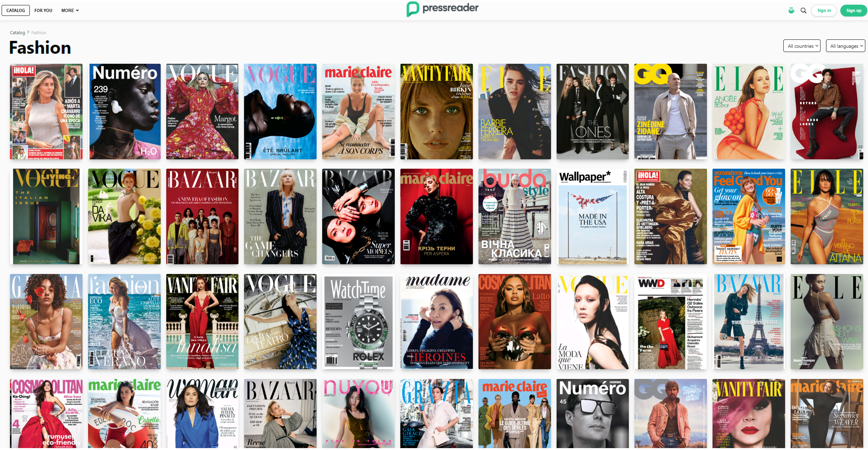Screen dimensions: 868x450
Task: Open GQ red sofa cover
Action: (x=827, y=112)
